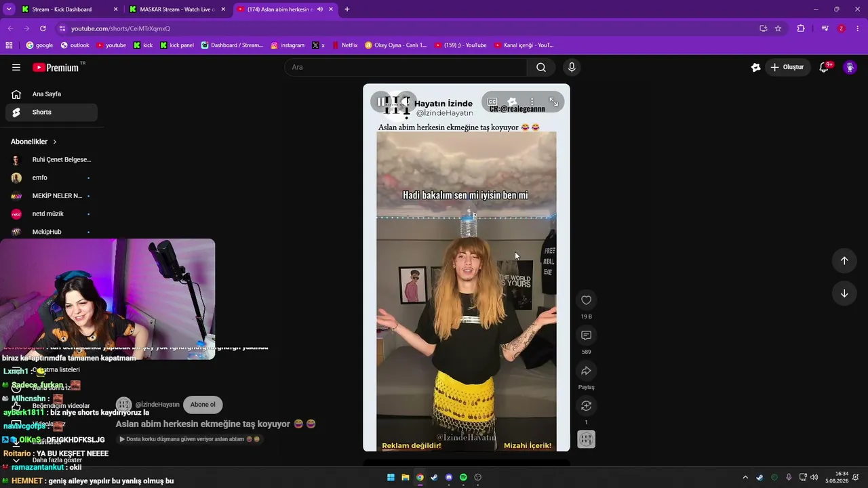868x488 pixels.
Task: Open taskbar volume control
Action: [814, 477]
